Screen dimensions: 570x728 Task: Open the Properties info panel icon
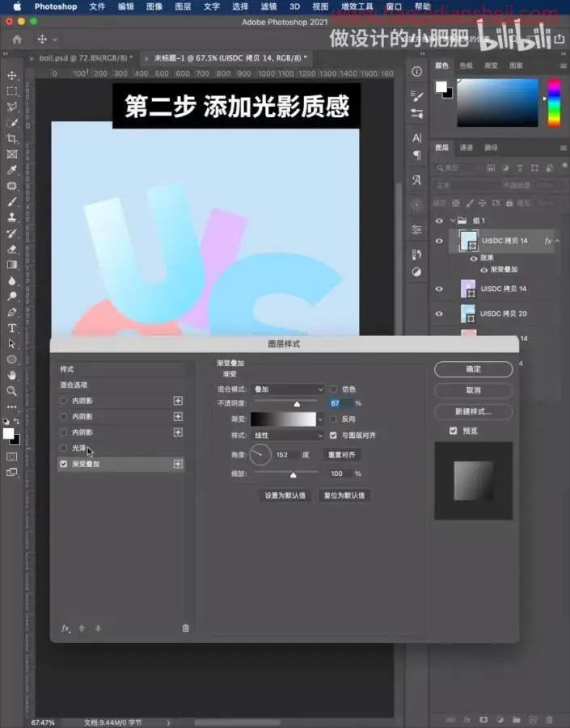(416, 71)
